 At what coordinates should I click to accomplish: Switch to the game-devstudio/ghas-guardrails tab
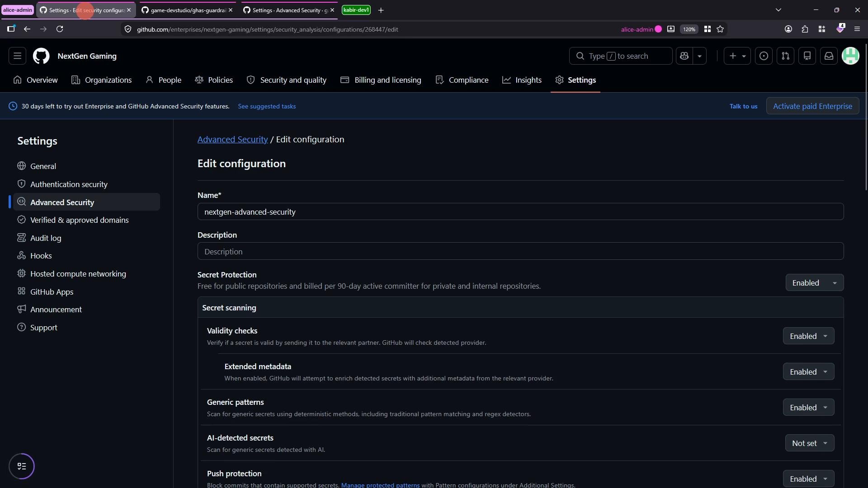tap(187, 10)
